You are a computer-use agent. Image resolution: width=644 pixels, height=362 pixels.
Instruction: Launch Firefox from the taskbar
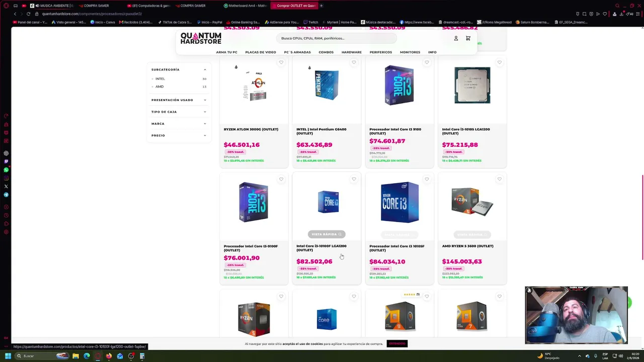click(109, 356)
